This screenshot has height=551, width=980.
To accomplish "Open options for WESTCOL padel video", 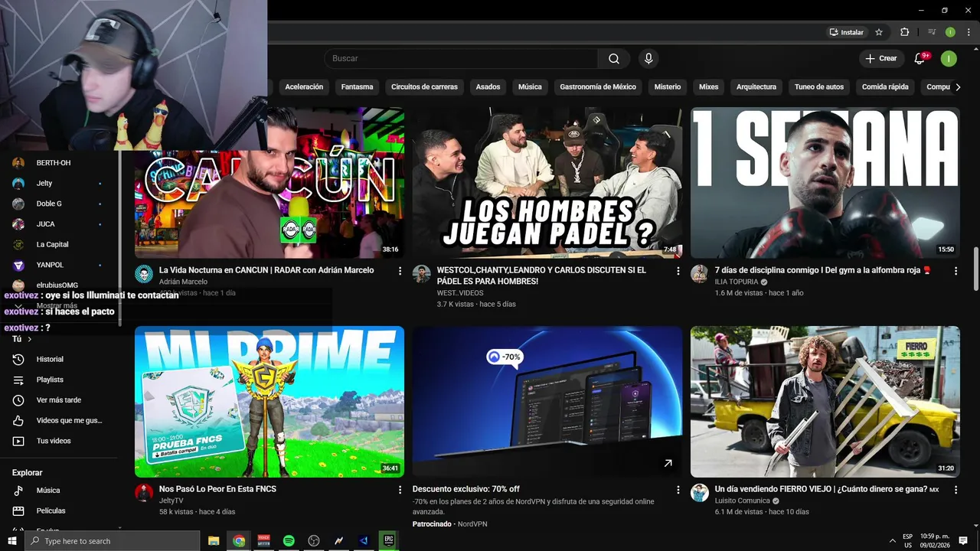I will tap(678, 271).
